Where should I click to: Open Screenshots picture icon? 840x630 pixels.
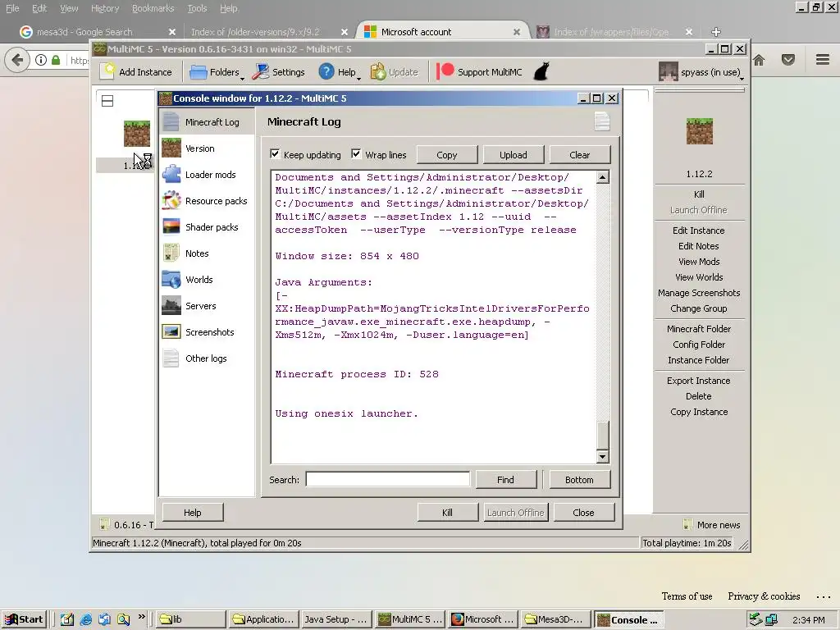coord(171,332)
